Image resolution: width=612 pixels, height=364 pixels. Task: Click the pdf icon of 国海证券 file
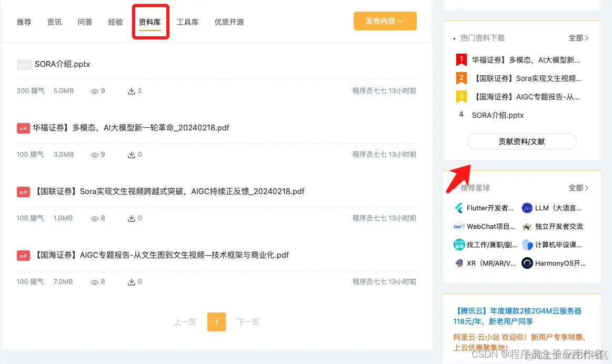23,256
